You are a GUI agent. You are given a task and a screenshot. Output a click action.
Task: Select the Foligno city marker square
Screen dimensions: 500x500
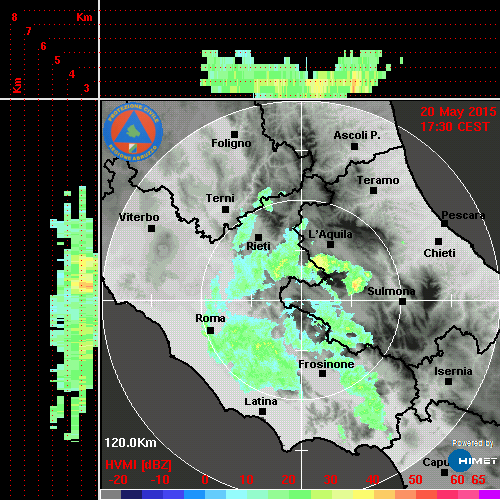[x=234, y=134]
